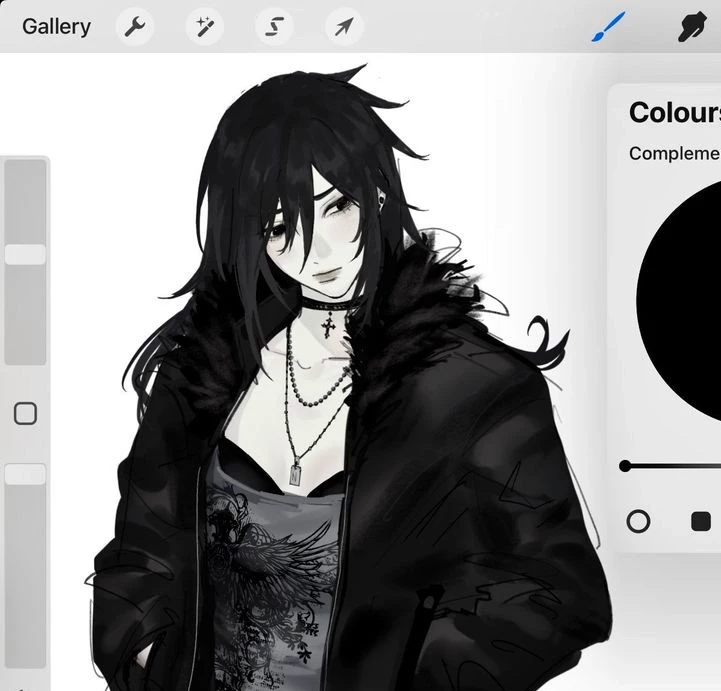Tap the Modify square button in sidebar
721x691 pixels.
[25, 413]
